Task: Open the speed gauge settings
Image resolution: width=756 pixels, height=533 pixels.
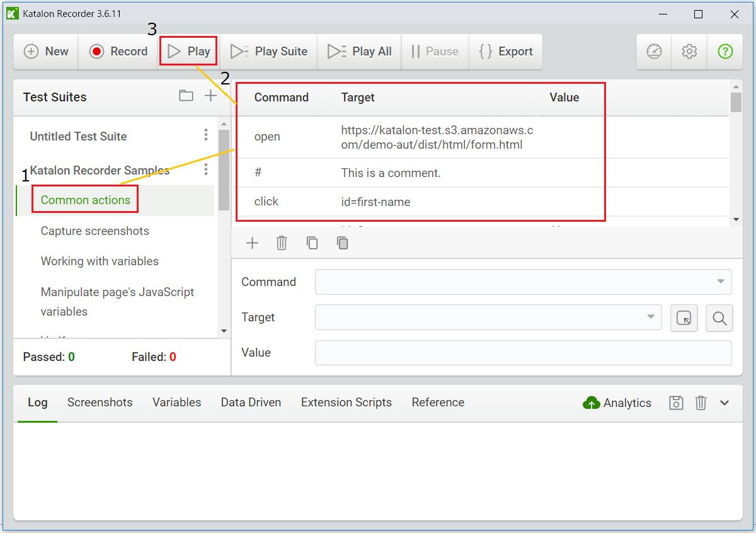Action: (x=654, y=52)
